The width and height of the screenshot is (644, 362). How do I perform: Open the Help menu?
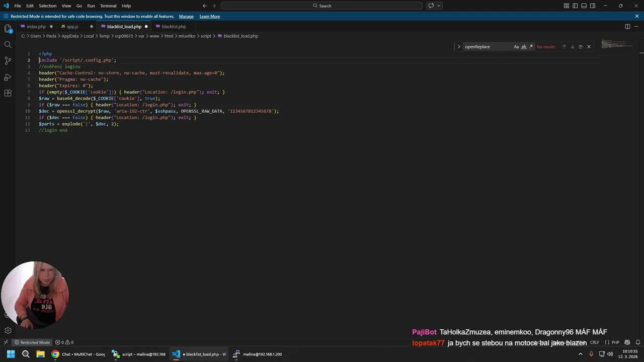coord(126,6)
